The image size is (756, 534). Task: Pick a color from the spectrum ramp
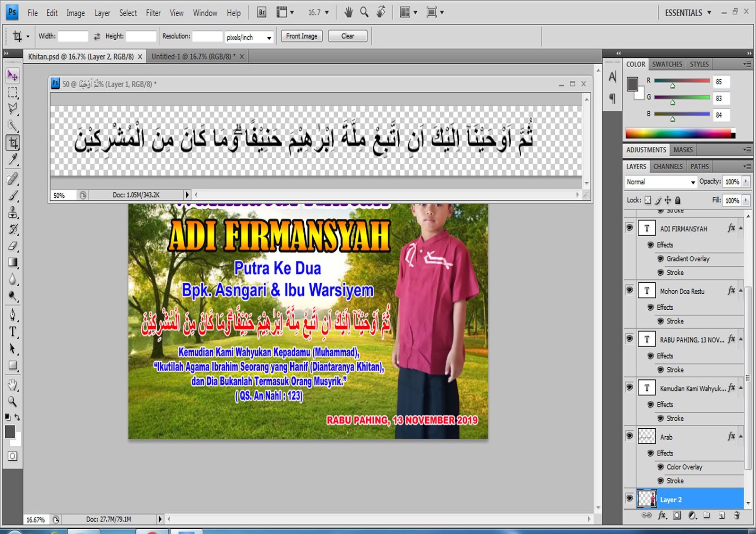click(x=676, y=134)
